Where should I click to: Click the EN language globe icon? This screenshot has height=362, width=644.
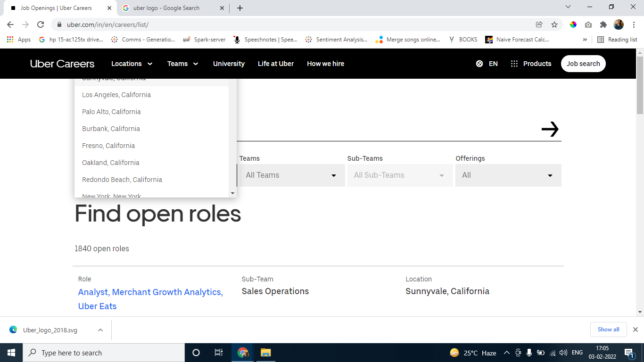point(479,64)
